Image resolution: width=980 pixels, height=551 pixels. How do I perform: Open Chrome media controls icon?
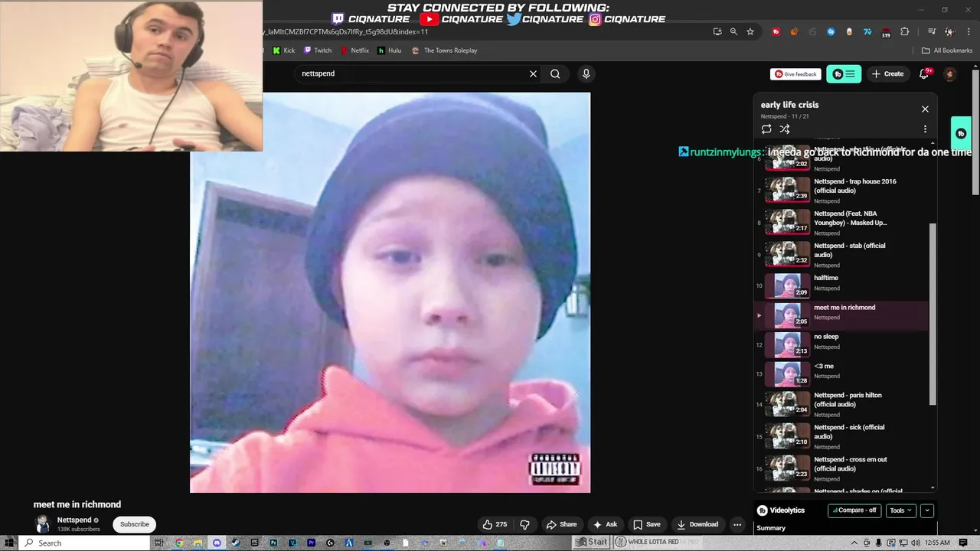932,31
